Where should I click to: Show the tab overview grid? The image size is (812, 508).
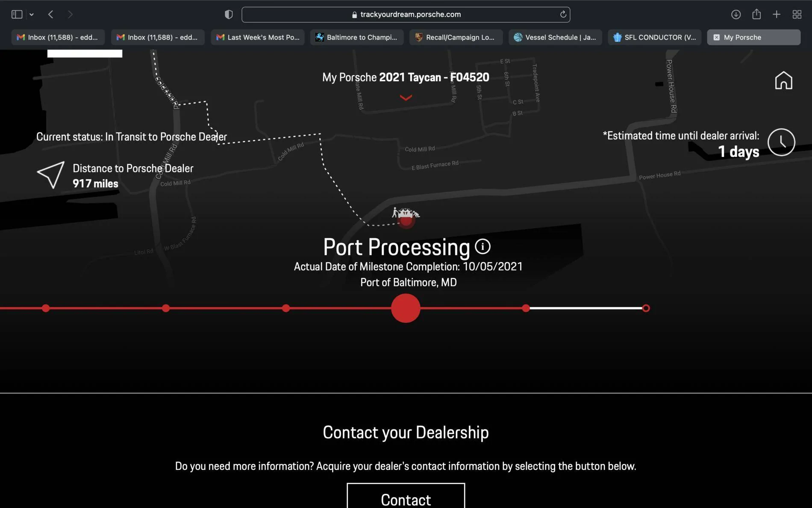797,15
